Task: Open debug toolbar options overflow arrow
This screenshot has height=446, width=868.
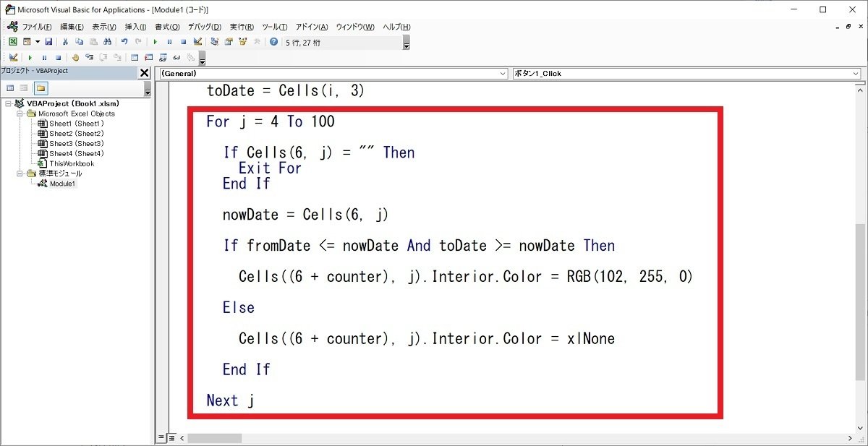Action: (203, 59)
